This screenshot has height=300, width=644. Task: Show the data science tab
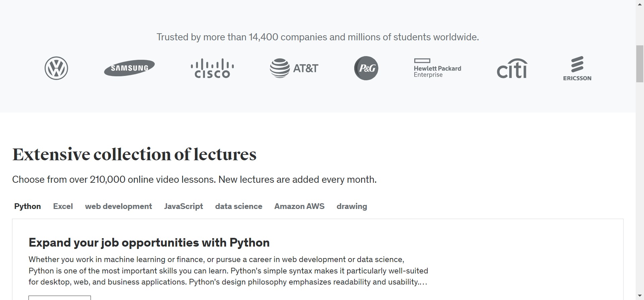pyautogui.click(x=238, y=206)
